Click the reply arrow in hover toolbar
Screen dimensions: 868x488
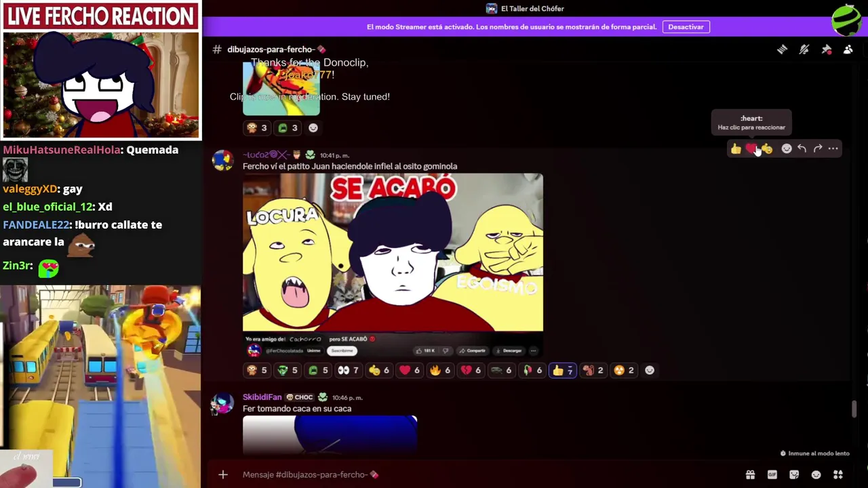click(802, 148)
